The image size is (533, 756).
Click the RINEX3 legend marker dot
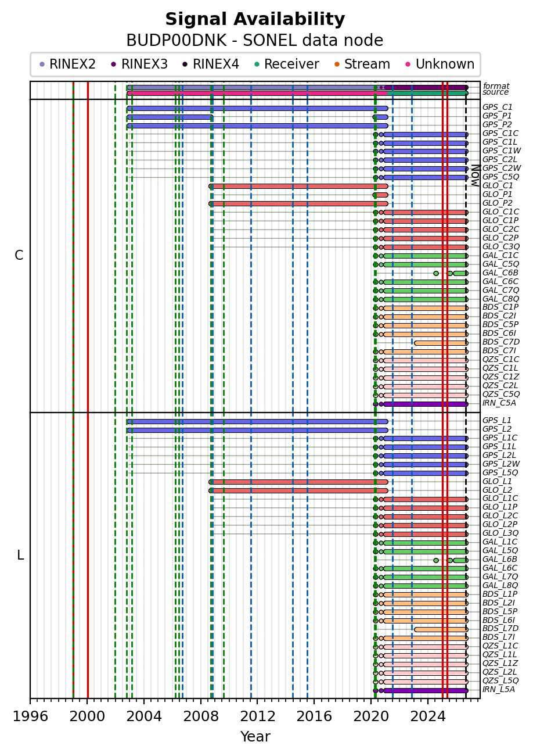click(x=114, y=65)
